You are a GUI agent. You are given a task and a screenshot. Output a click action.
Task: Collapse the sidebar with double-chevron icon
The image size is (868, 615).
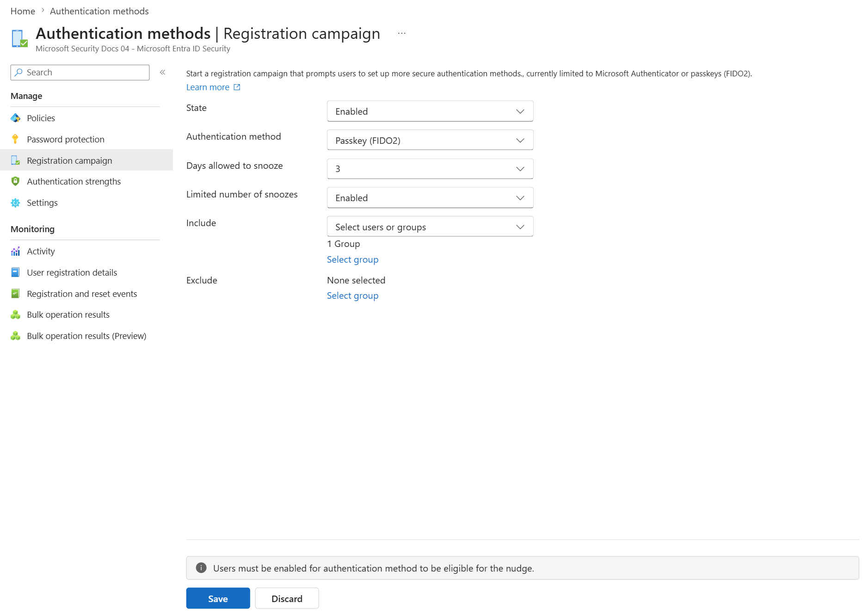pyautogui.click(x=163, y=72)
